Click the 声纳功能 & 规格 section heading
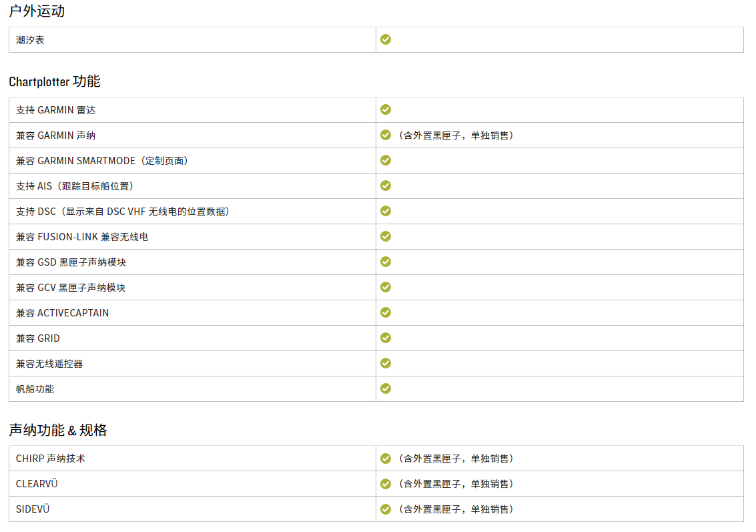This screenshot has height=532, width=756. click(x=58, y=430)
